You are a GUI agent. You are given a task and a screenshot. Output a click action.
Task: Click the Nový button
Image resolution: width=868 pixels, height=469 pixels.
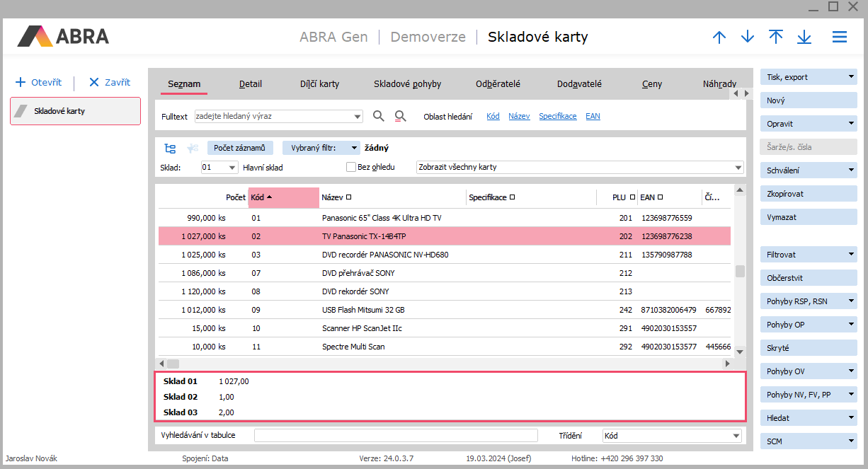click(x=809, y=100)
